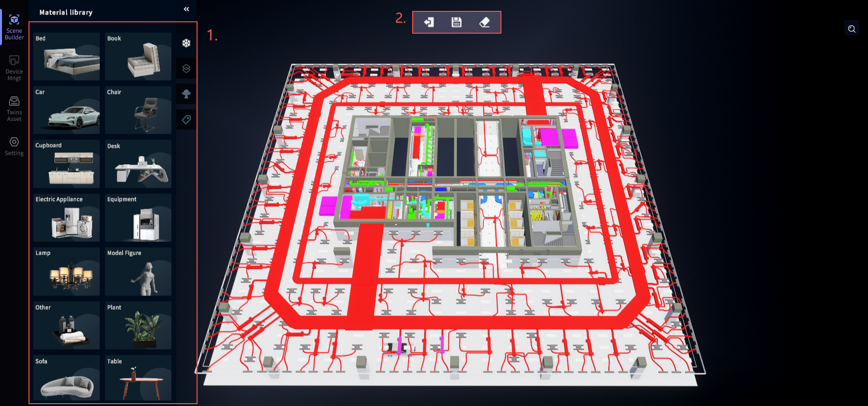Image resolution: width=868 pixels, height=406 pixels.
Task: Click the tag label category icon
Action: point(186,120)
